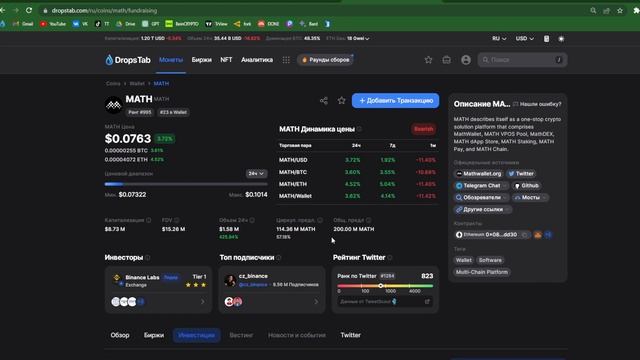
Task: Click the info icon beside Инвесторы
Action: (148, 258)
